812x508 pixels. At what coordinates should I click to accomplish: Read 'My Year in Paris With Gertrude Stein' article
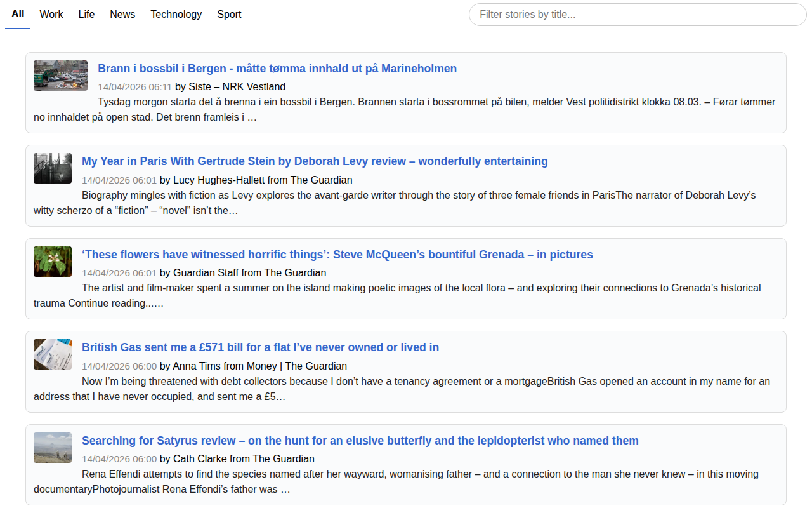(315, 161)
